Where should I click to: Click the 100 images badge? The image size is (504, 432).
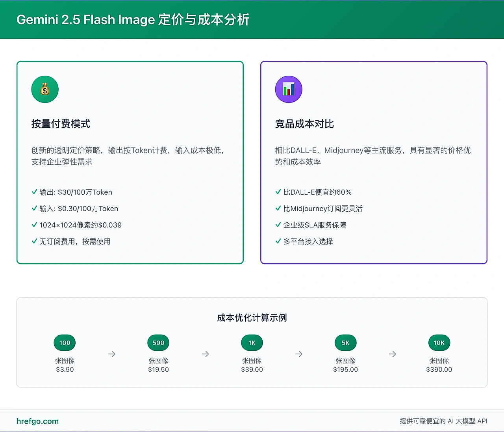pyautogui.click(x=65, y=343)
